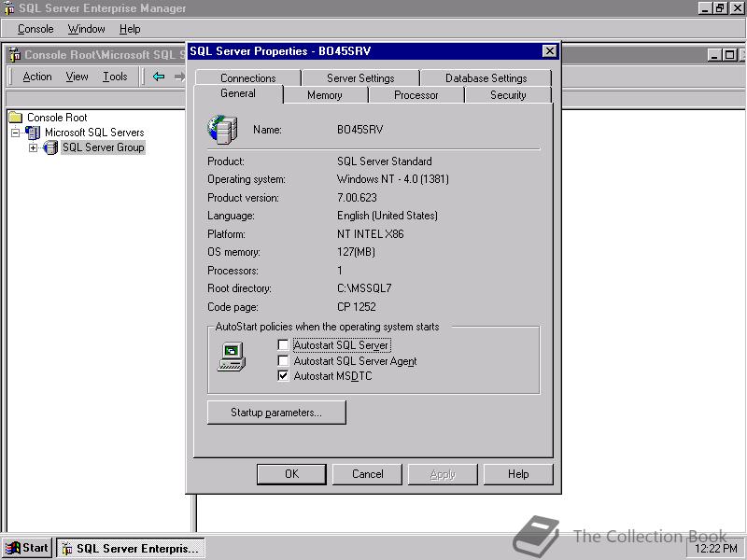
Task: Select the Console Root tree item
Action: [57, 118]
